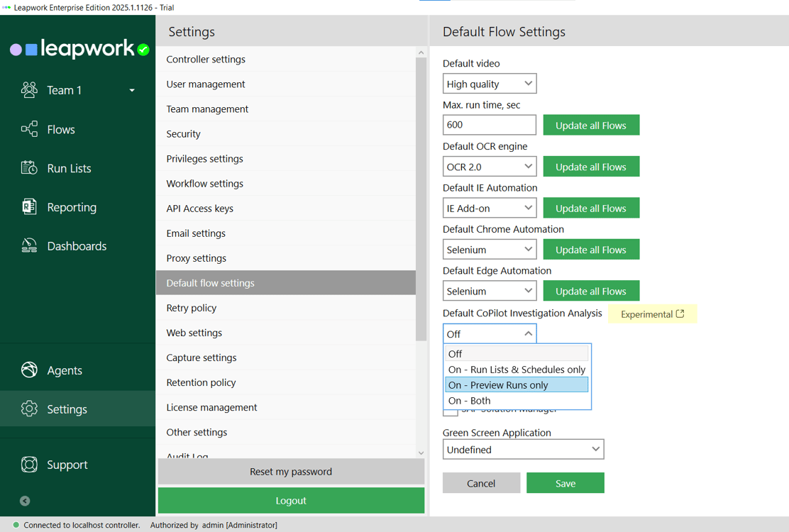Open the Default video quality dropdown
789x532 pixels.
coord(489,83)
